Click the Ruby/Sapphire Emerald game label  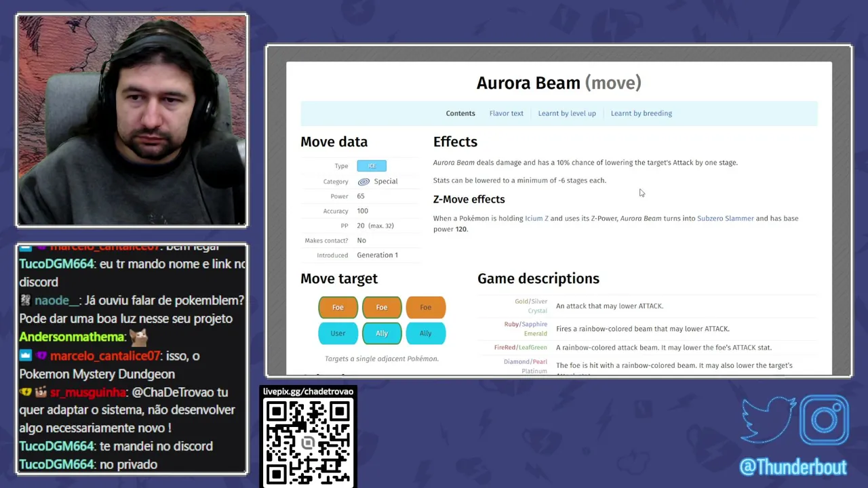click(526, 329)
